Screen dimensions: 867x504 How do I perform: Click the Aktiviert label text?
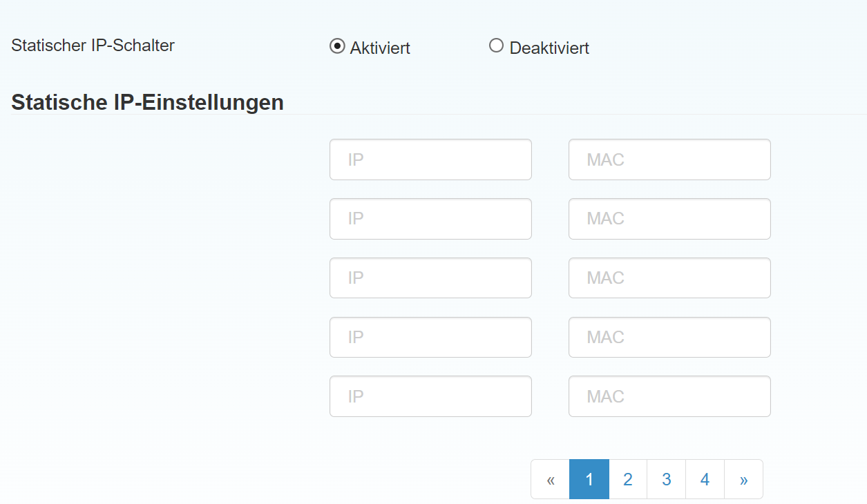click(380, 48)
